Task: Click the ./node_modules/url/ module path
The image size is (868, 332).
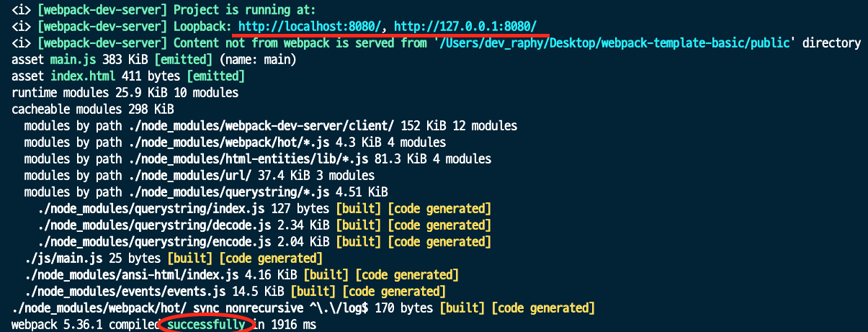Action: point(189,176)
